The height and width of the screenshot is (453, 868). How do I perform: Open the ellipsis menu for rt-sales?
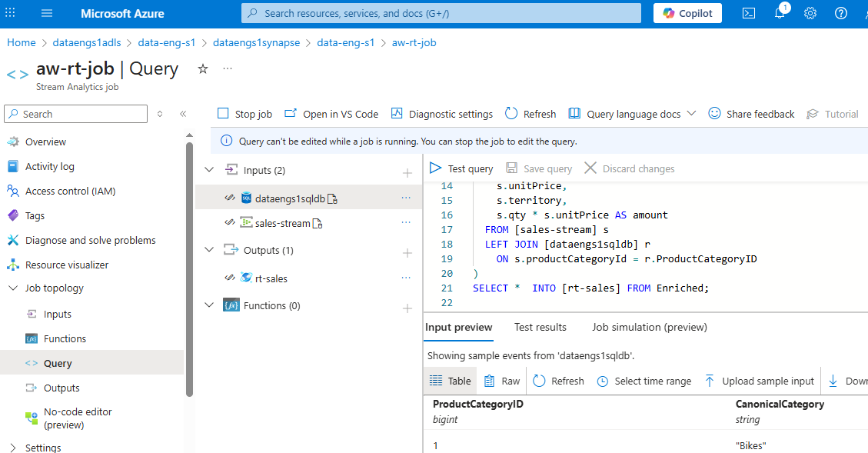point(406,278)
